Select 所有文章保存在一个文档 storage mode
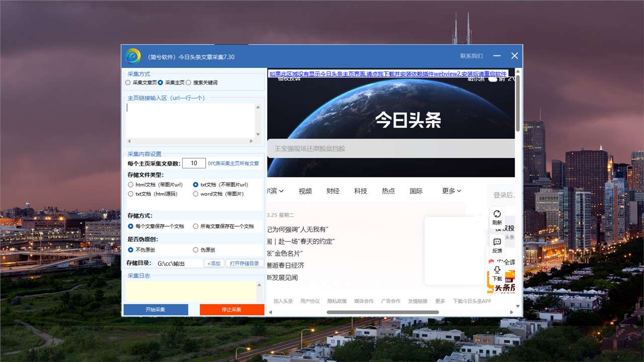 (196, 226)
